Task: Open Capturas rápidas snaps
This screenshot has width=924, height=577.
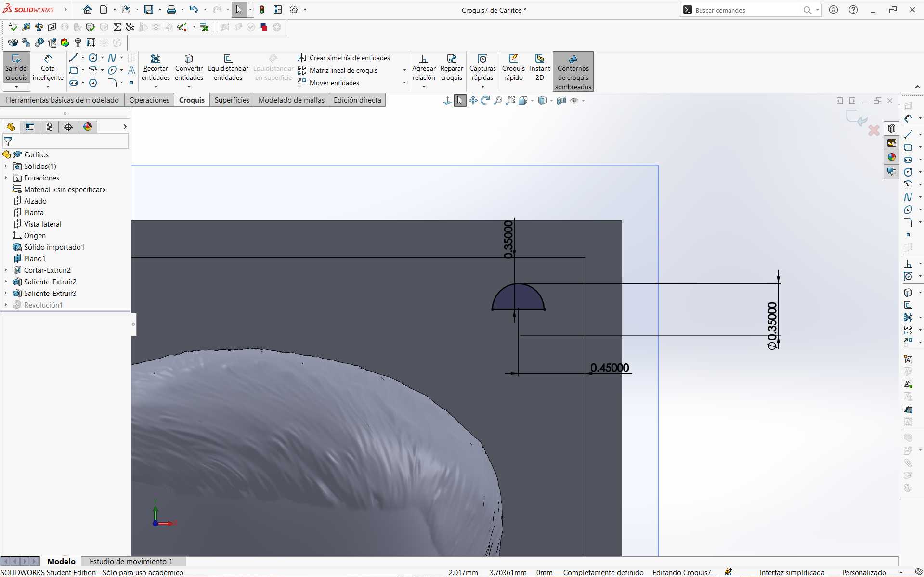Action: pos(482,68)
